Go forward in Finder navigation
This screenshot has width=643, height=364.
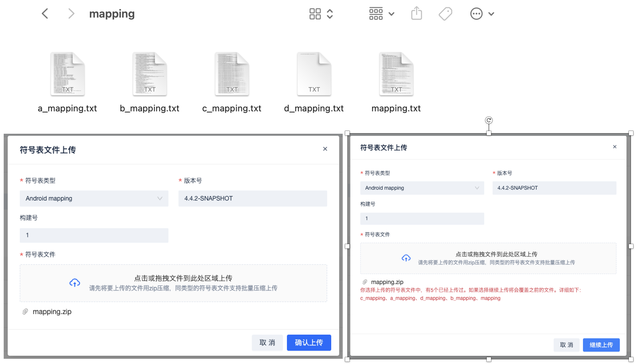(x=71, y=14)
